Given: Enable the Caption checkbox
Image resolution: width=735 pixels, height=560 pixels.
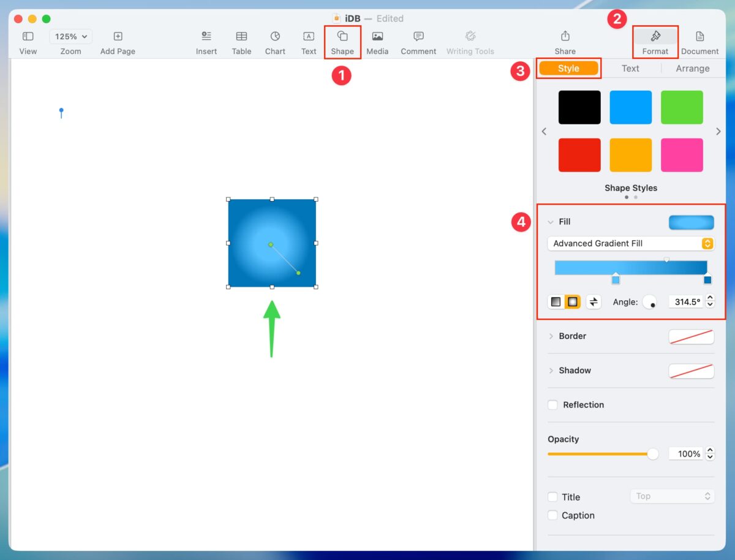Looking at the screenshot, I should tap(552, 515).
